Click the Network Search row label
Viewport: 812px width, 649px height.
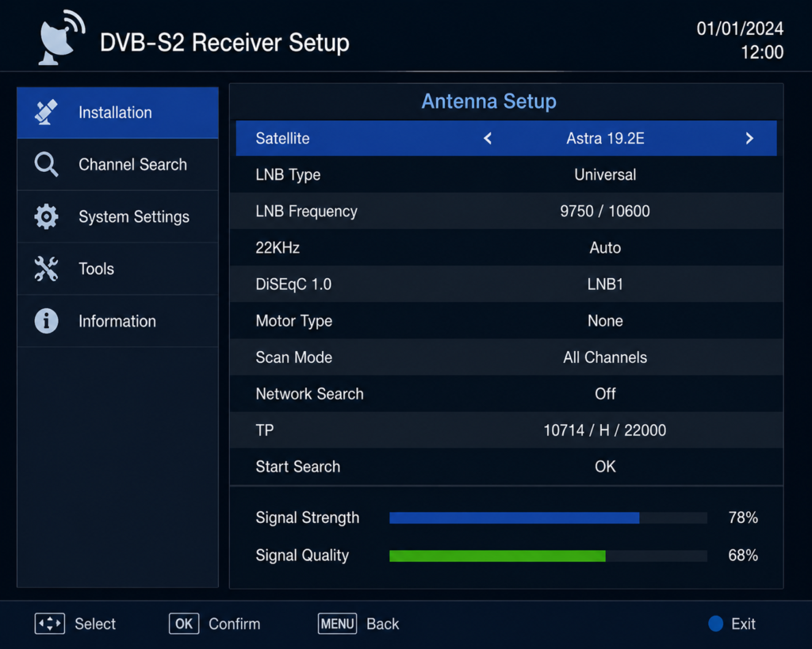click(x=309, y=394)
